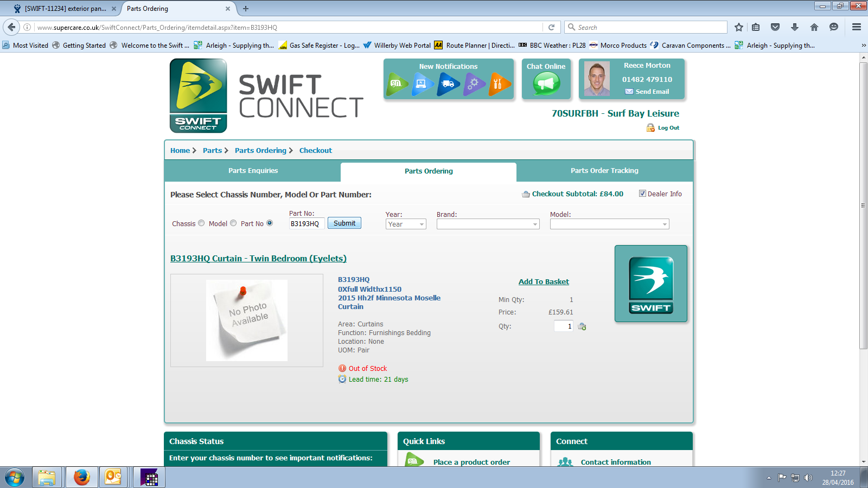
Task: Open the Brand dropdown
Action: 488,224
